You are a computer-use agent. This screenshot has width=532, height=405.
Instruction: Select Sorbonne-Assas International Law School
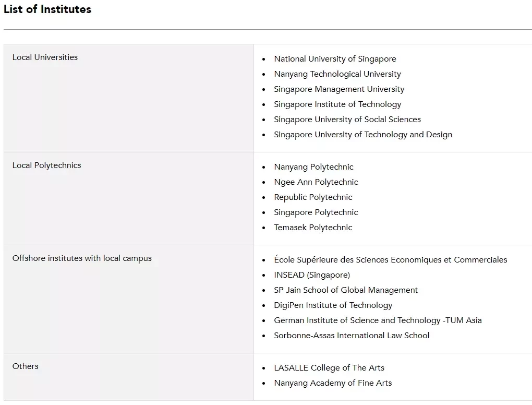coord(352,336)
